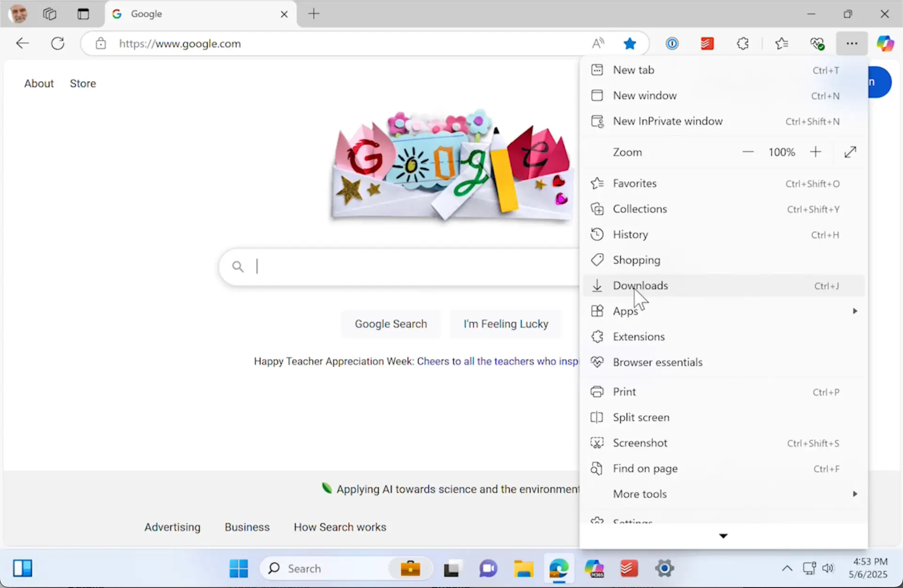Open a New InPrivate window
The height and width of the screenshot is (588, 903).
tap(723, 121)
